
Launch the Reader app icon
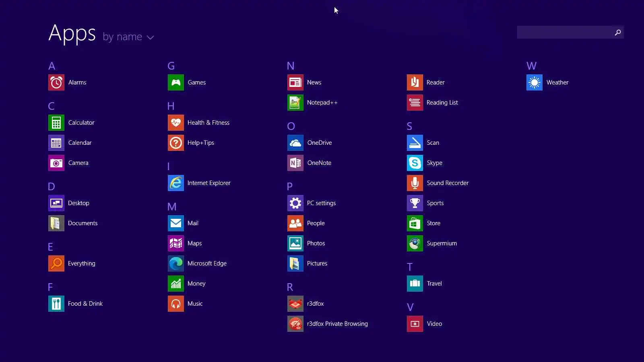click(x=415, y=82)
